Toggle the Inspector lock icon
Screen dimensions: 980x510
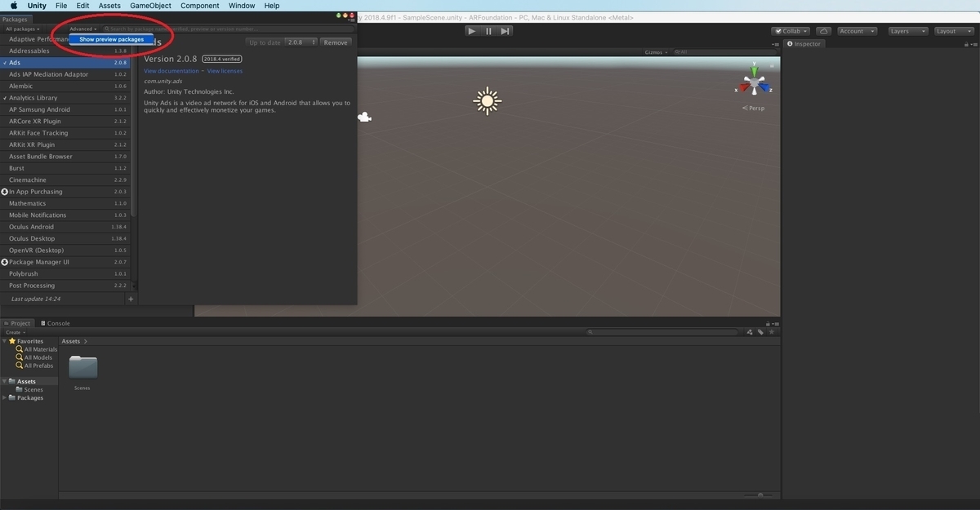click(968, 43)
